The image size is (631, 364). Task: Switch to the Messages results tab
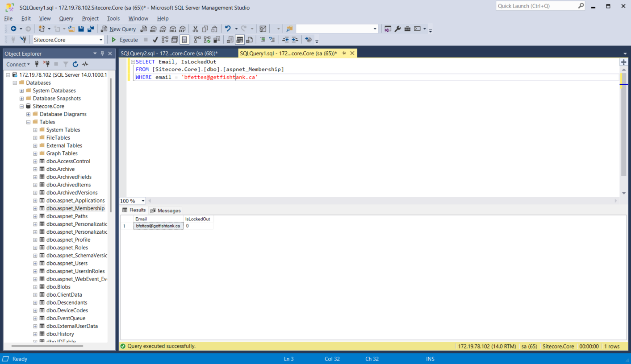click(x=166, y=211)
